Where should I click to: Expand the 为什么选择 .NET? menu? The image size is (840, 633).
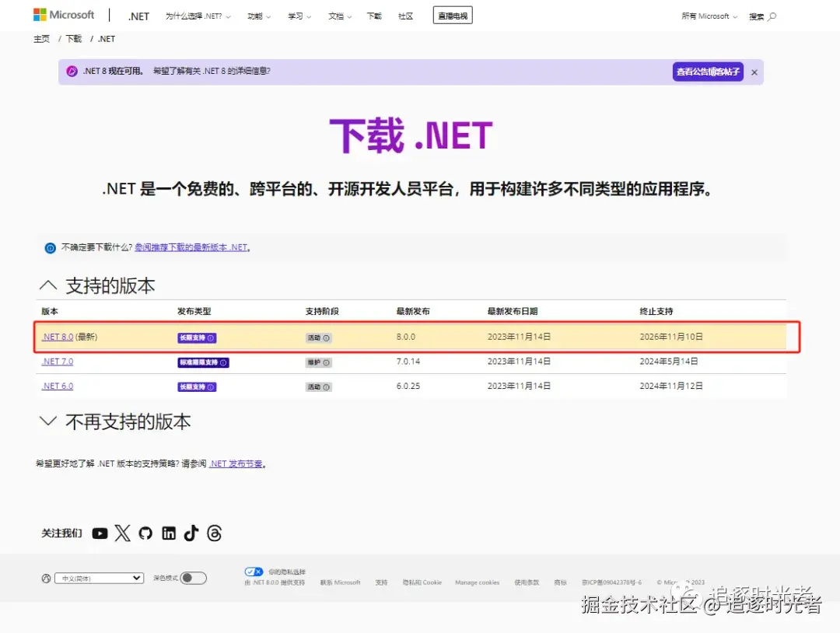point(198,16)
